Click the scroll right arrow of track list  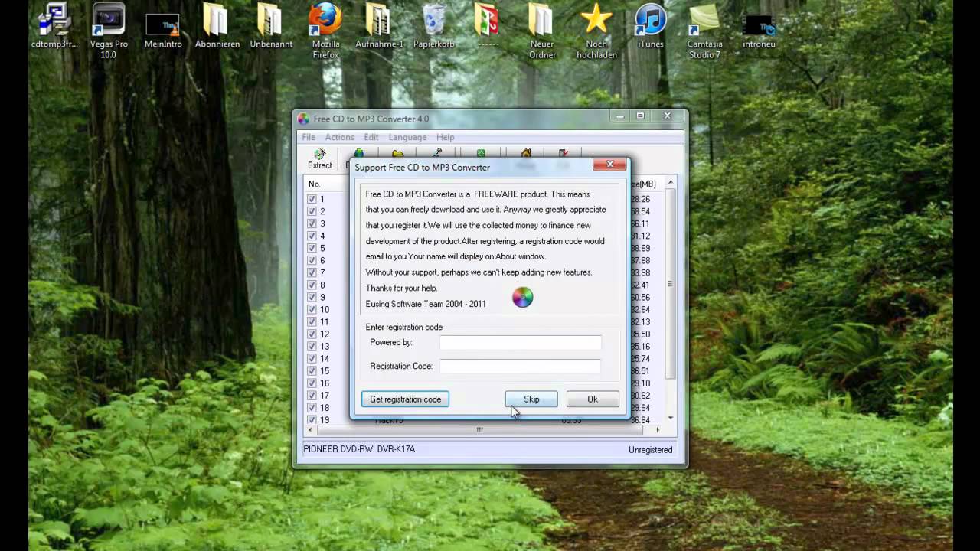657,430
